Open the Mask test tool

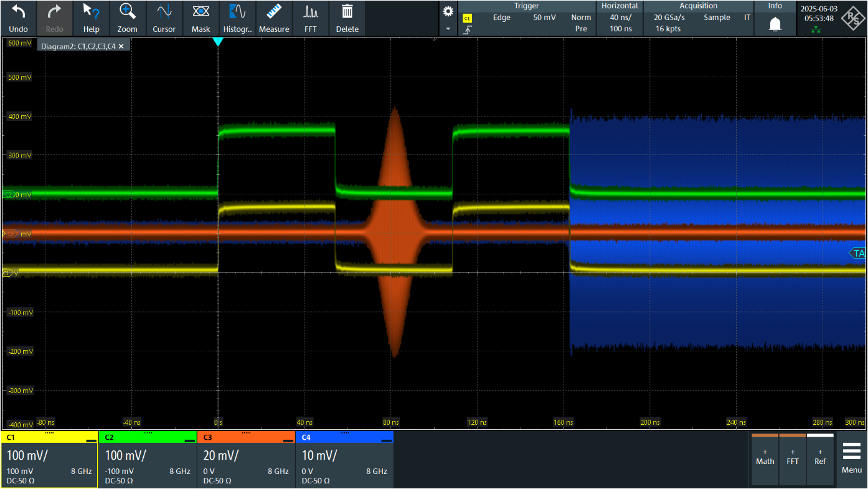(200, 12)
